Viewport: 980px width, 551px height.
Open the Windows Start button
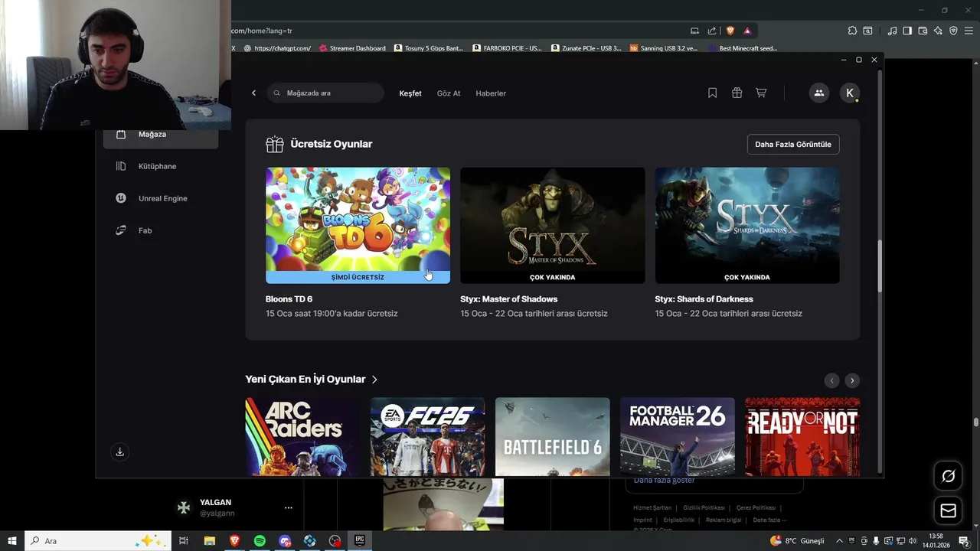[12, 541]
